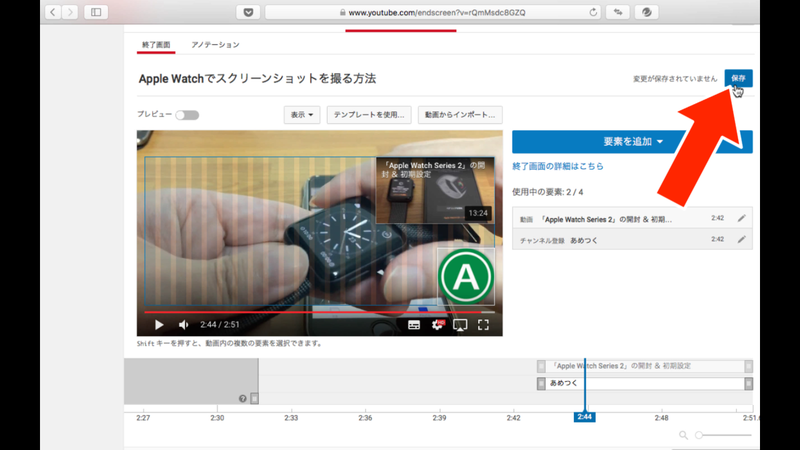Go forward with Safari forward arrow

point(70,12)
